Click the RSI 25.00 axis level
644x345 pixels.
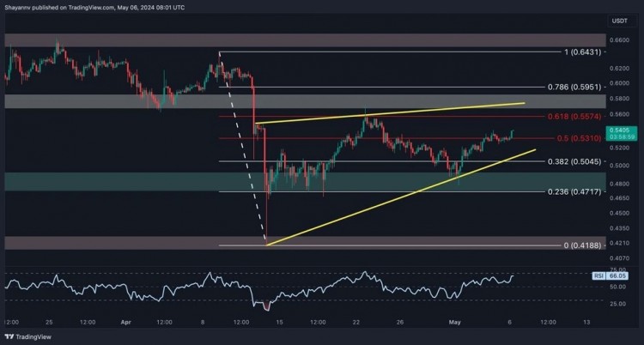617,304
